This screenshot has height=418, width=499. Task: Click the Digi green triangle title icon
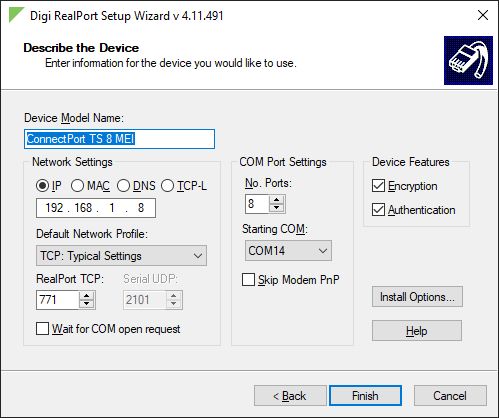tap(16, 15)
